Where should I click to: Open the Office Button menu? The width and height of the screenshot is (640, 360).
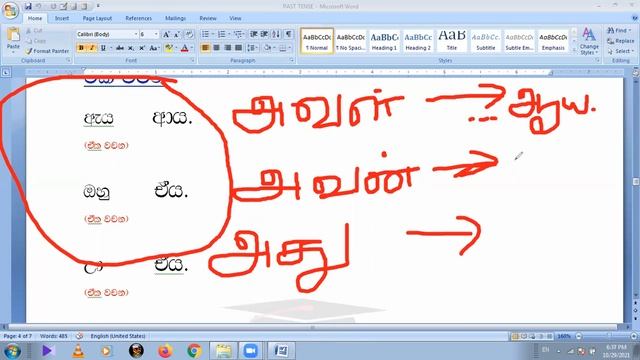[x=10, y=10]
